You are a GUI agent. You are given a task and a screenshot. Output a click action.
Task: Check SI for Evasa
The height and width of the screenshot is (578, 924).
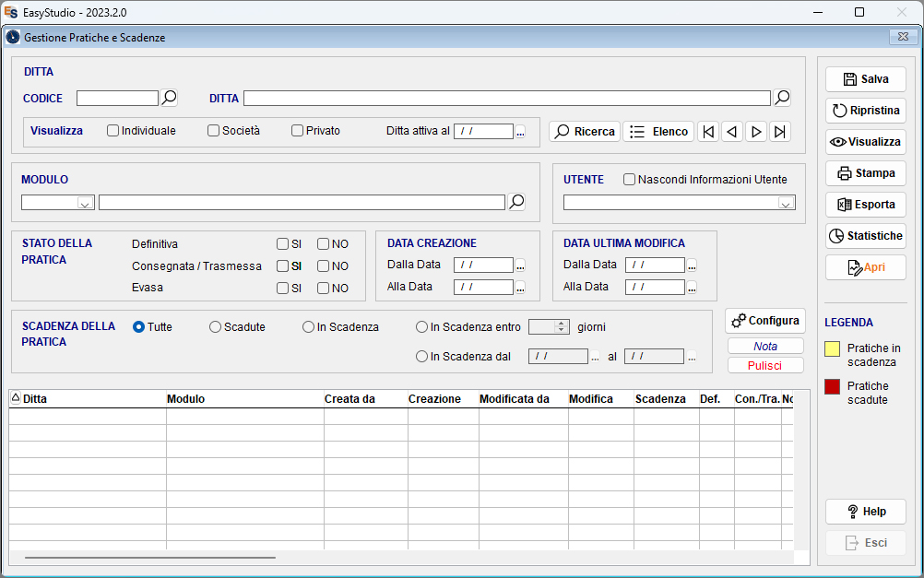283,289
